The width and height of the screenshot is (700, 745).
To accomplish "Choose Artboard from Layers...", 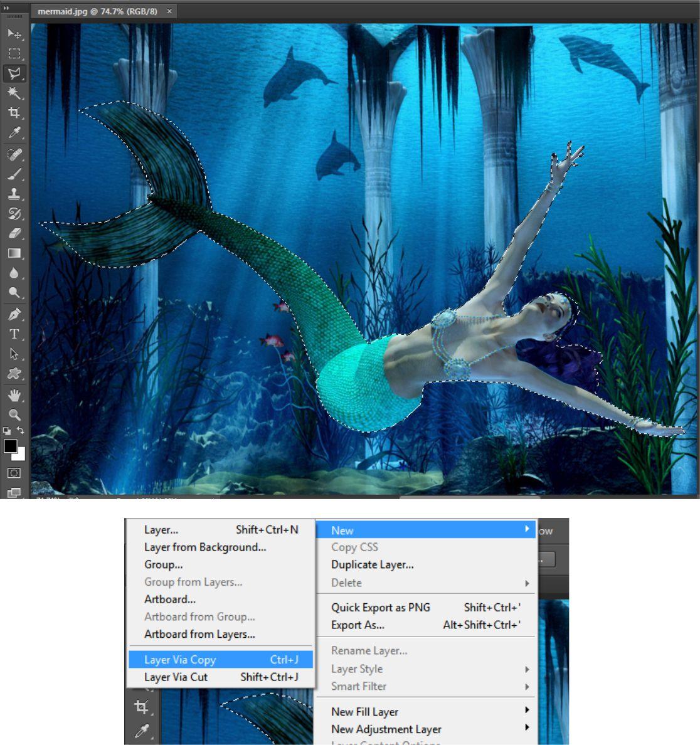I will (x=221, y=634).
